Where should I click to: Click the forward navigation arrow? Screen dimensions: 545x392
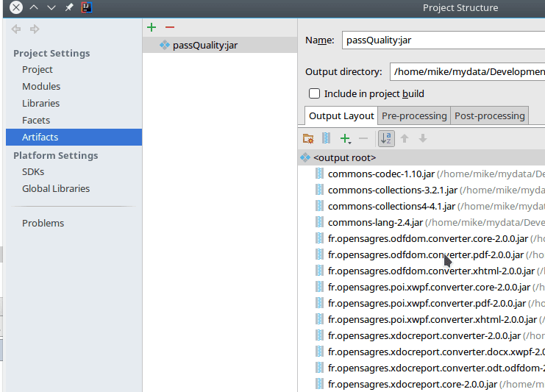34,29
